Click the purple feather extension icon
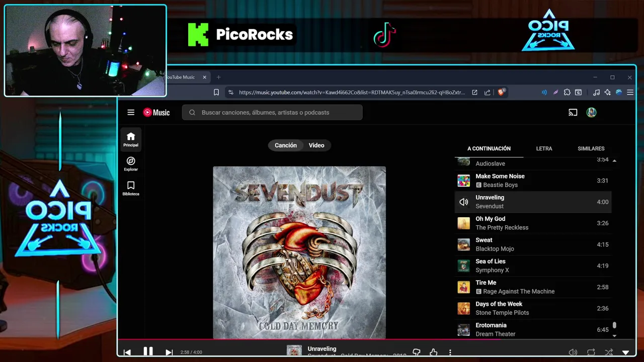The height and width of the screenshot is (362, 644). [555, 93]
